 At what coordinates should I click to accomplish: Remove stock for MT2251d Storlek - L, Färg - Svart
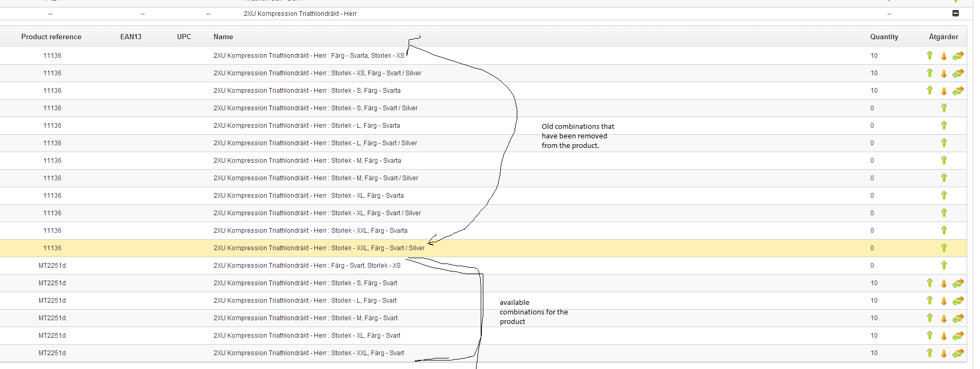(x=944, y=301)
